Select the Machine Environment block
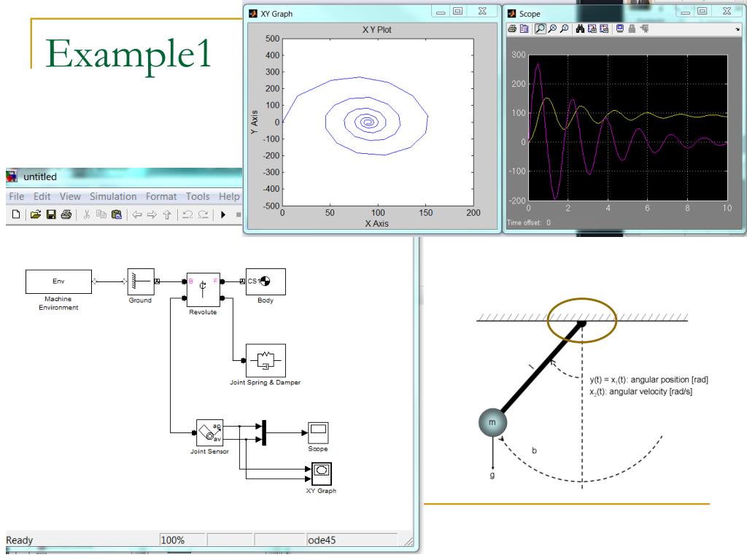Screen dimensions: 747x560 pyautogui.click(x=58, y=281)
